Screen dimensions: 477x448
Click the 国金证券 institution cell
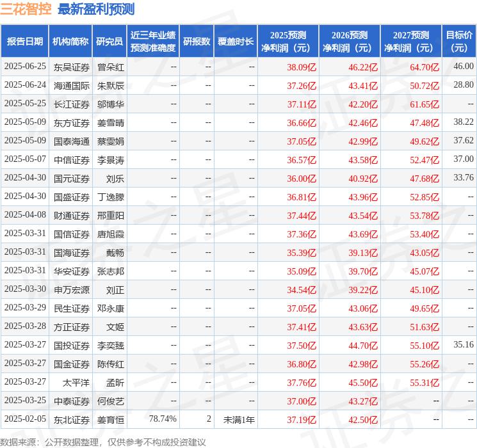(x=72, y=364)
